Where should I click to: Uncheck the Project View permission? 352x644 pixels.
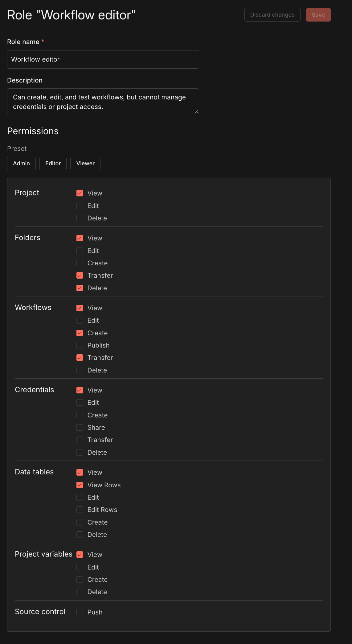point(80,193)
